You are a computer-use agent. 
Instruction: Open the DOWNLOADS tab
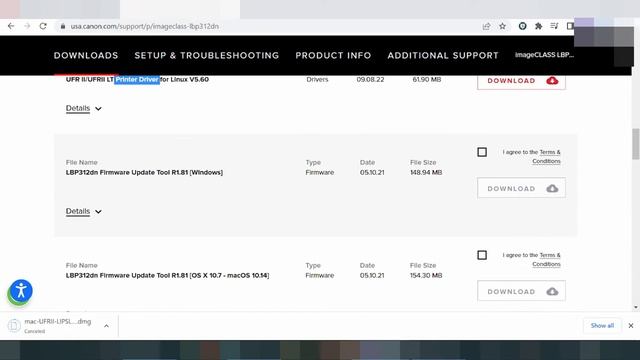pos(86,56)
